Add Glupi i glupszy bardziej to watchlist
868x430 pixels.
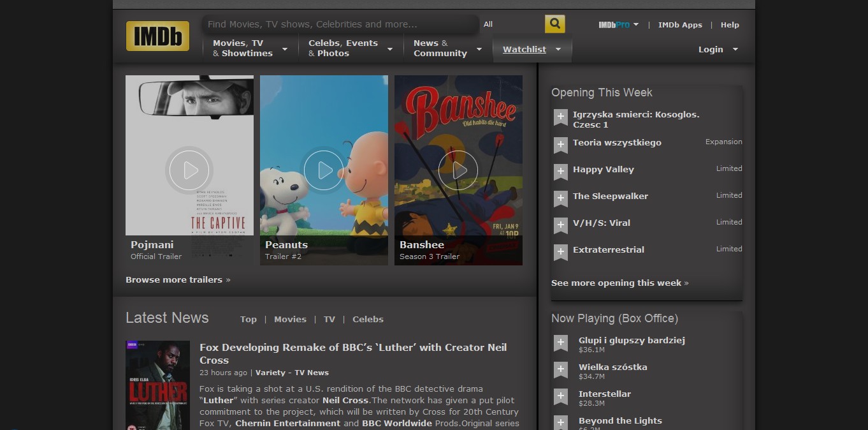[561, 343]
